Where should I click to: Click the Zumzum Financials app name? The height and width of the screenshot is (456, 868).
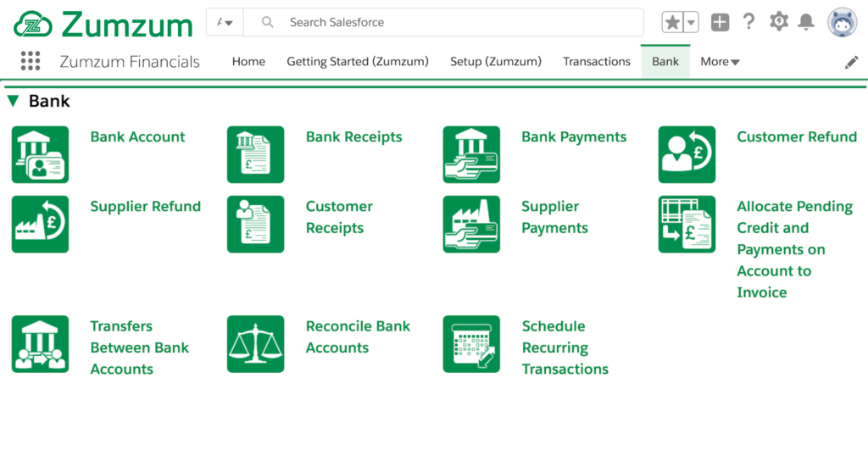pyautogui.click(x=130, y=61)
